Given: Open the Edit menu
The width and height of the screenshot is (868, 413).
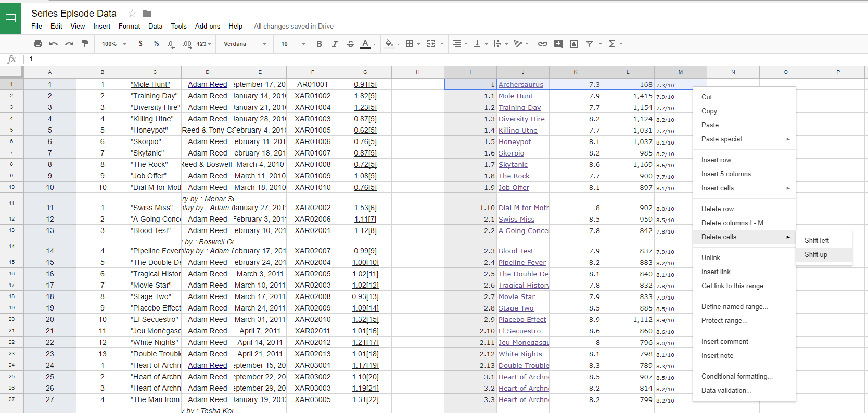Looking at the screenshot, I should point(56,26).
